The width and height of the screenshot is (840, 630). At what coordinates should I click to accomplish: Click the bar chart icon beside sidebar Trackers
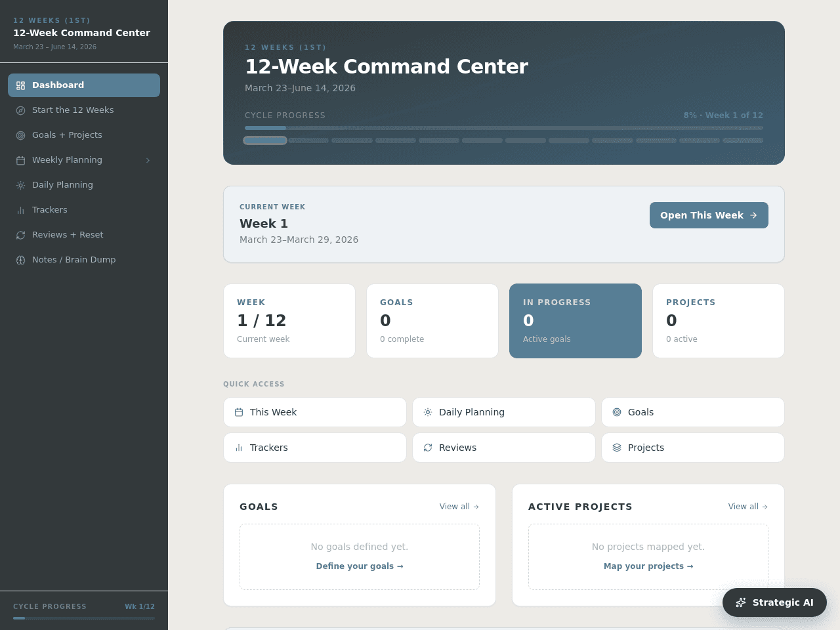20,210
